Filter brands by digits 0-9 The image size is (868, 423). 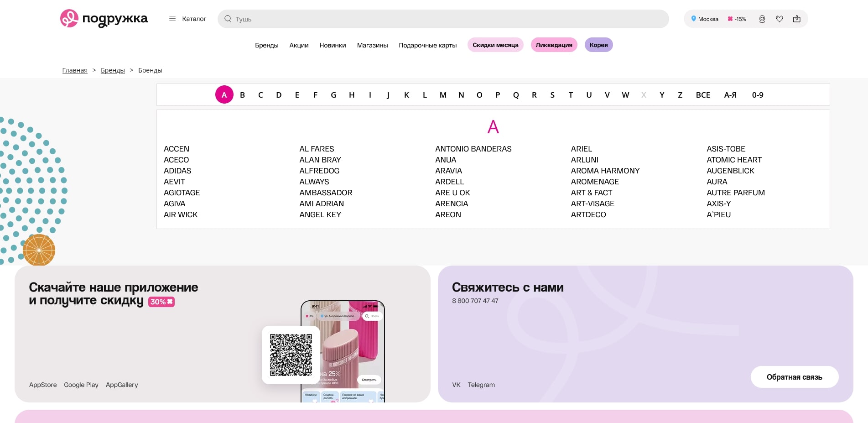tap(757, 95)
